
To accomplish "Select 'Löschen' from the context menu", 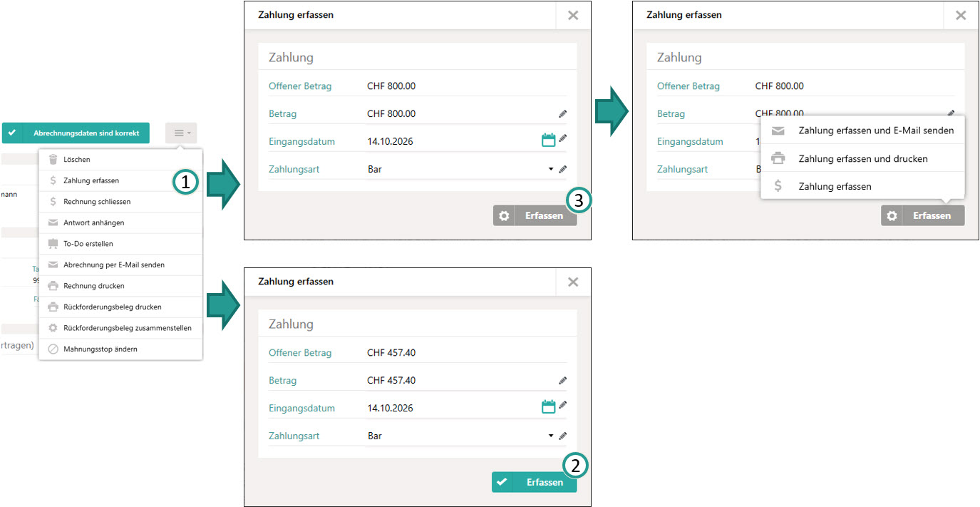I will click(x=120, y=160).
